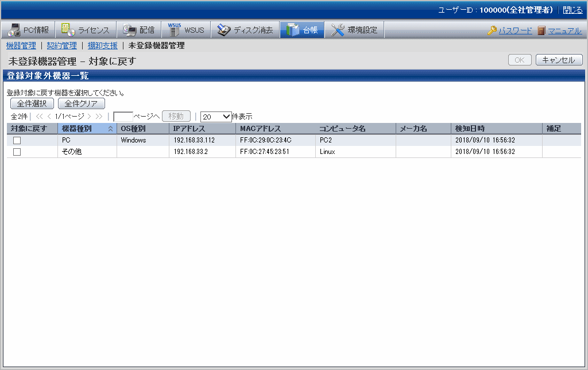Open the ライセンス license icon tab

68,30
